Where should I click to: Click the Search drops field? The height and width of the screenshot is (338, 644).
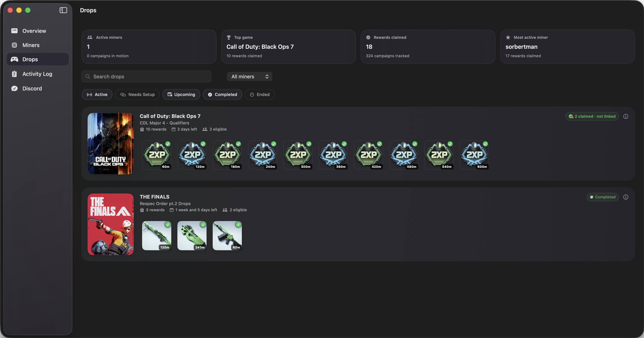[146, 76]
